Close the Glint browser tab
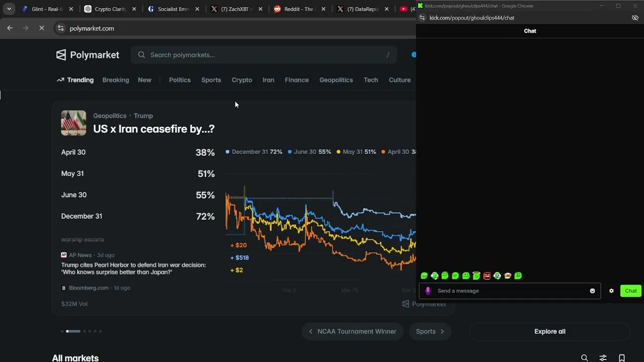 [71, 9]
